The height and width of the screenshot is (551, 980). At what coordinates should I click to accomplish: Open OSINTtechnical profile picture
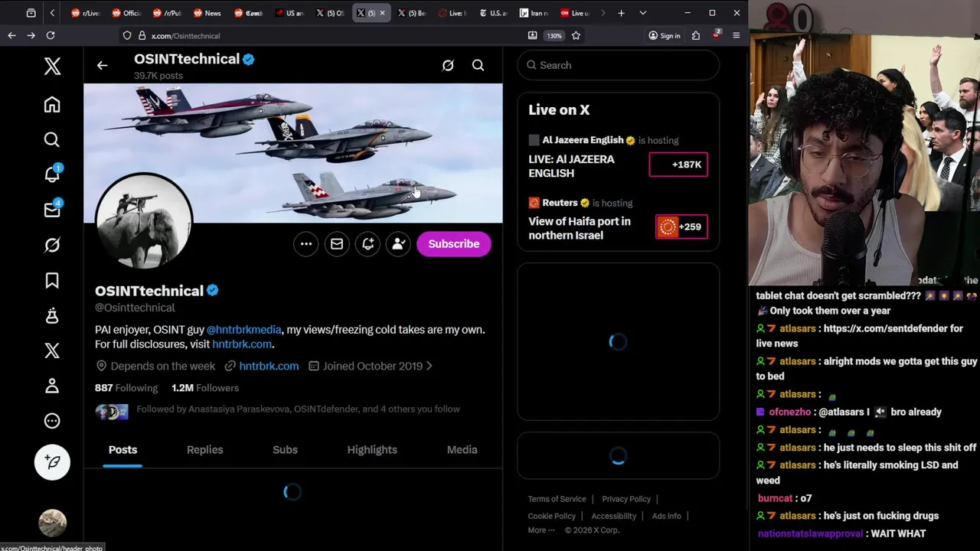coord(144,221)
